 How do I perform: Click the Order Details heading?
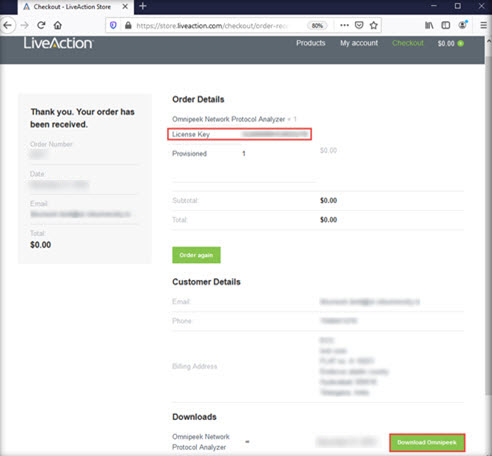coord(198,99)
